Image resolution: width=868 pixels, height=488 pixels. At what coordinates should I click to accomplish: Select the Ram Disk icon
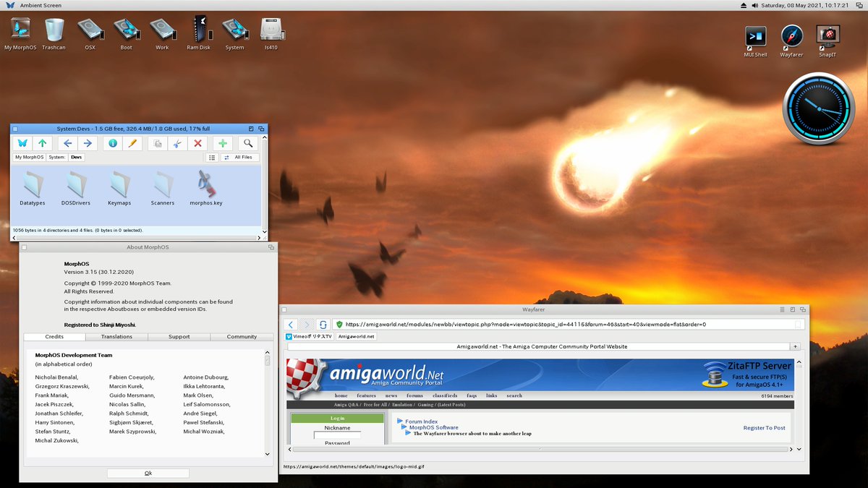coord(198,33)
